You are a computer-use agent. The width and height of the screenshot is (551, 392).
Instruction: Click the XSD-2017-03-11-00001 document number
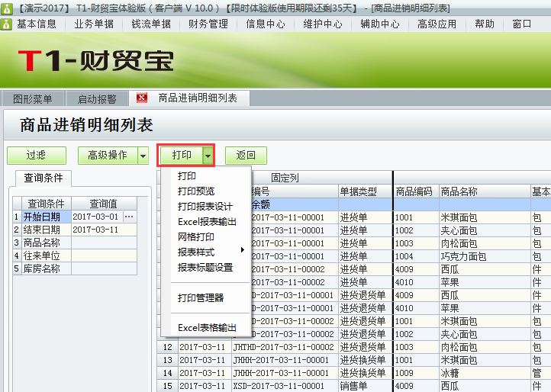(x=285, y=386)
